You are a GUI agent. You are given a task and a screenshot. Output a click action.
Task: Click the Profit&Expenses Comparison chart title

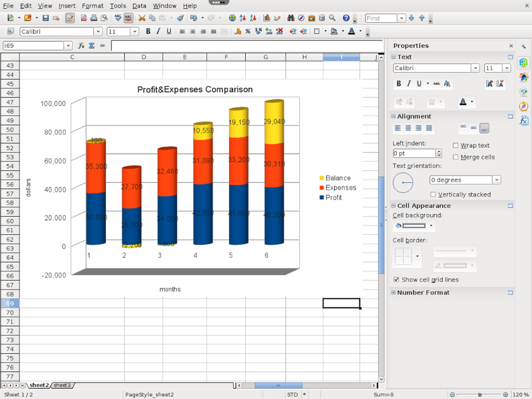[x=194, y=89]
